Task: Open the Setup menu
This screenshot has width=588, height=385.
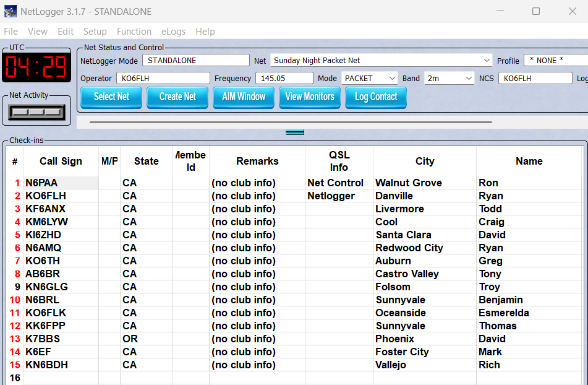Action: click(95, 32)
